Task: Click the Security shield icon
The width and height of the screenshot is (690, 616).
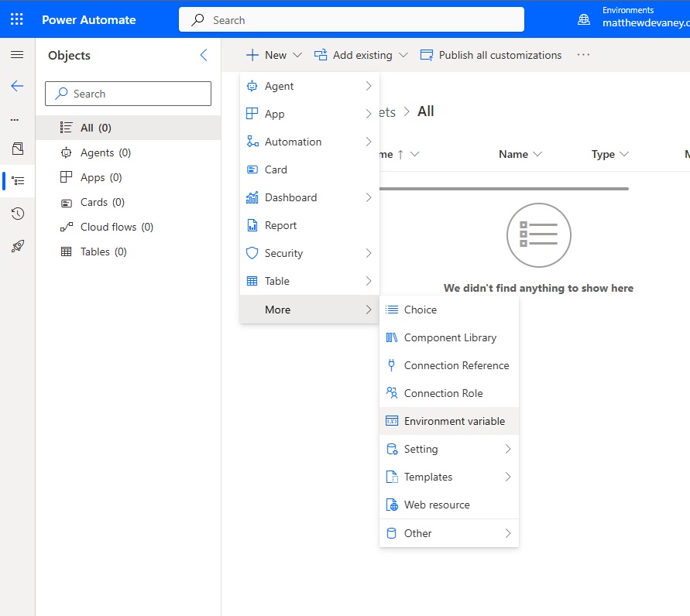Action: click(252, 253)
